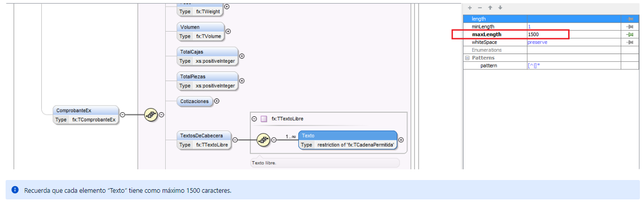Select the sequence compositor icon inside fx:TTextoLibre

coord(263,140)
